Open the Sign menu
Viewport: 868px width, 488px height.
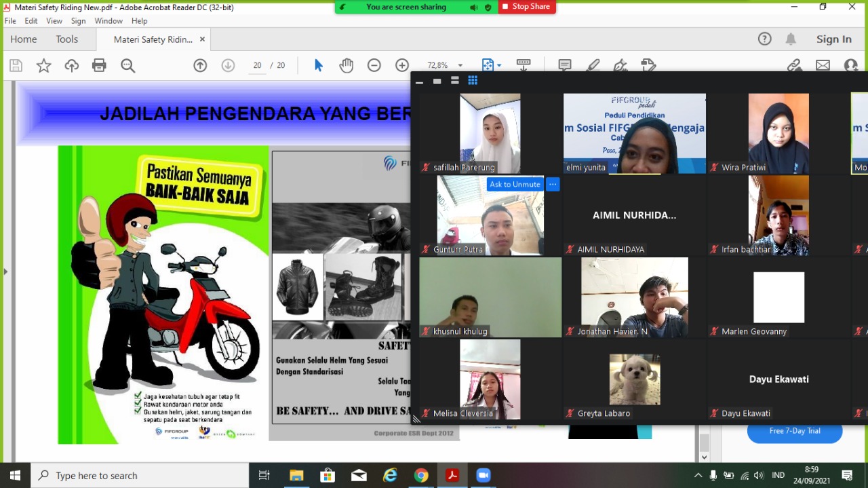tap(79, 21)
